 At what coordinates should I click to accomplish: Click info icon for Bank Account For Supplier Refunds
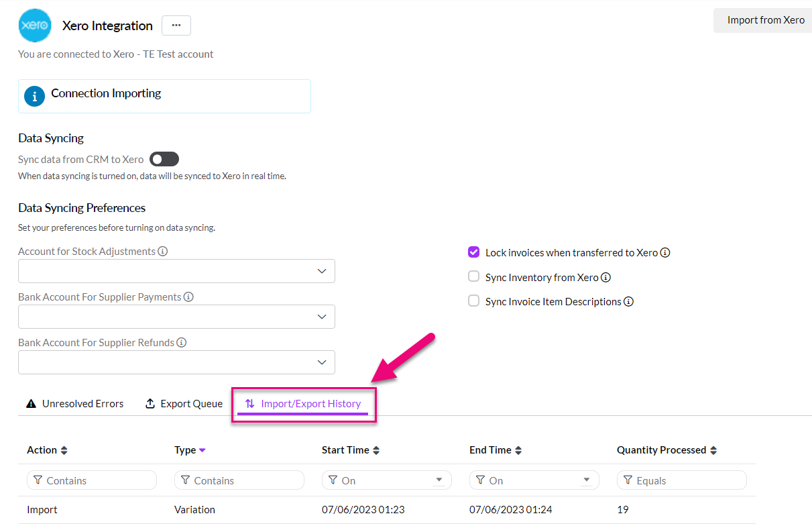181,342
